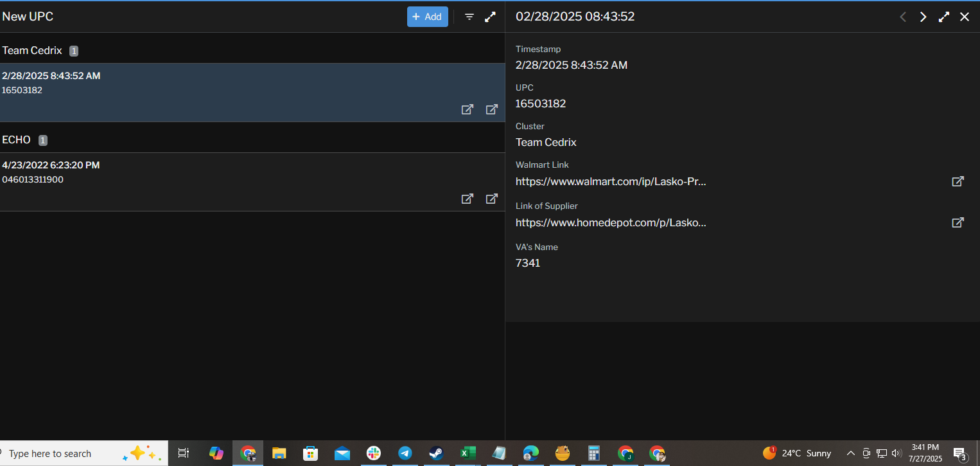
Task: Show hidden system tray icons
Action: [850, 453]
